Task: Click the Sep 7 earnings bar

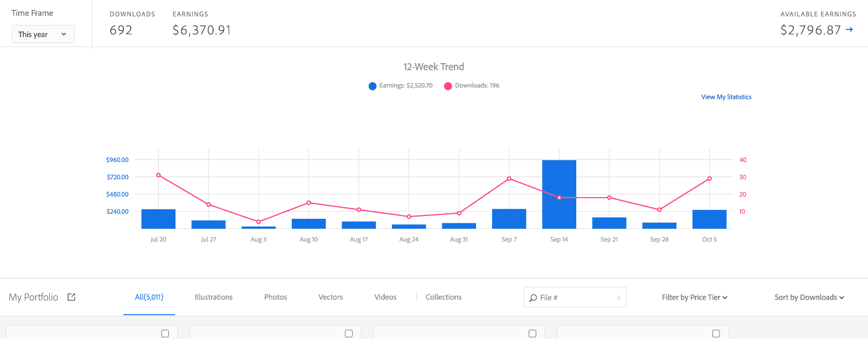Action: coord(509,219)
